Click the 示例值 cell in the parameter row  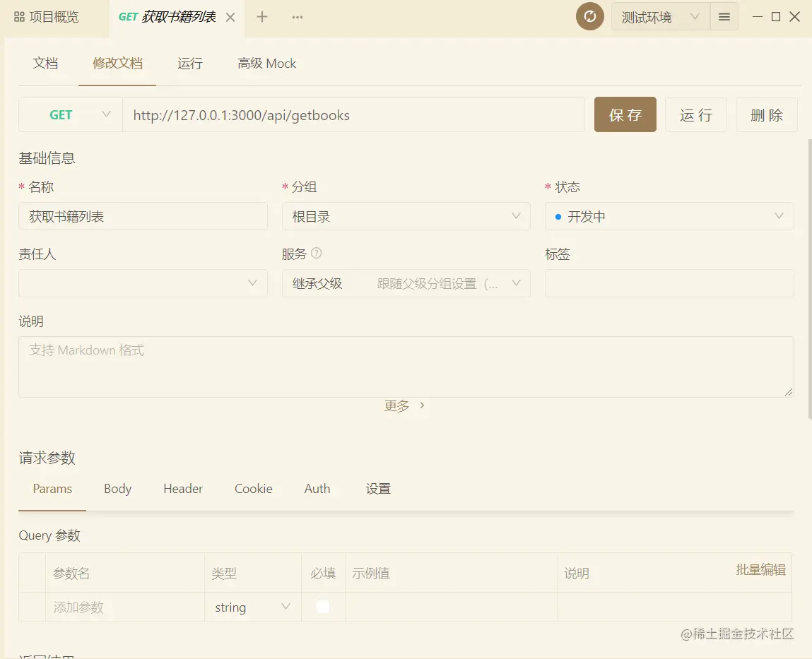pyautogui.click(x=451, y=607)
